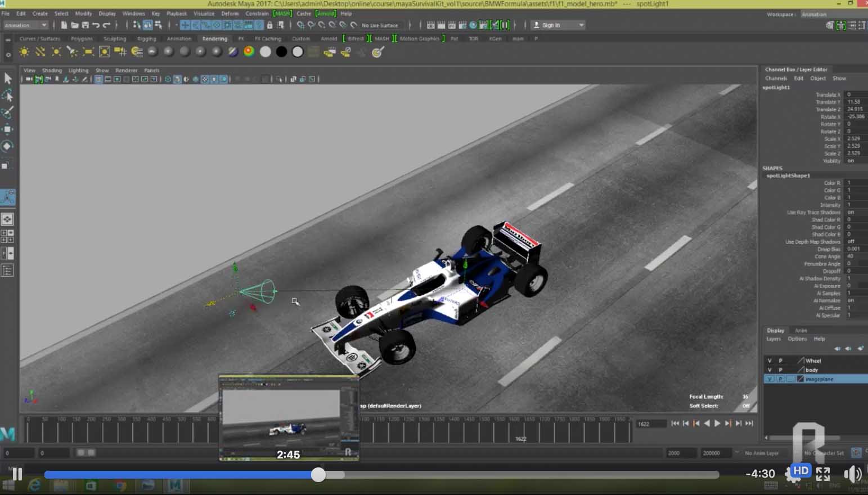The width and height of the screenshot is (868, 495).
Task: Click the directional light shelf icon
Action: (40, 52)
